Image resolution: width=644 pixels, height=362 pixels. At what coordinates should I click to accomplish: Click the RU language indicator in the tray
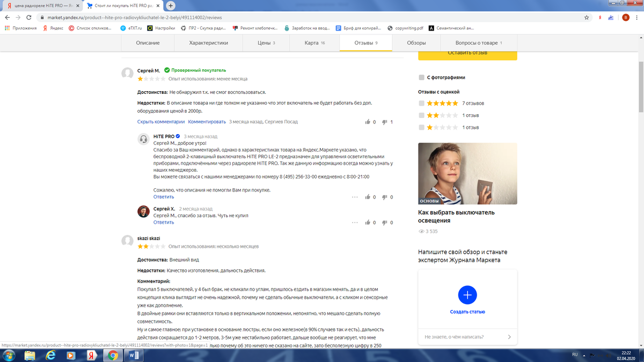pos(574,354)
